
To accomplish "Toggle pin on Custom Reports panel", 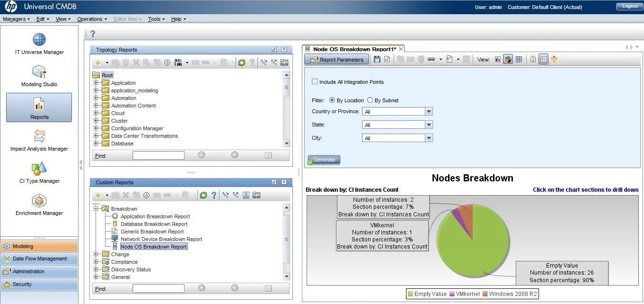I will [x=284, y=182].
